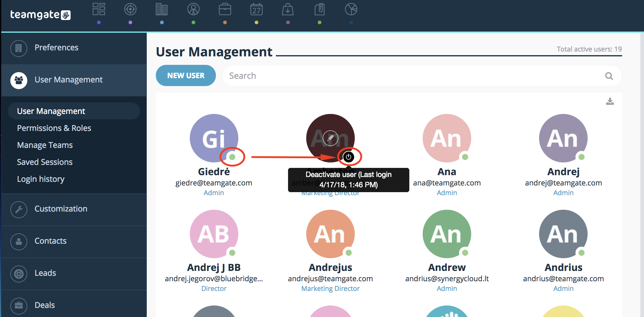Open the import download-box icon in top navigation
The height and width of the screenshot is (317, 644).
(x=288, y=9)
